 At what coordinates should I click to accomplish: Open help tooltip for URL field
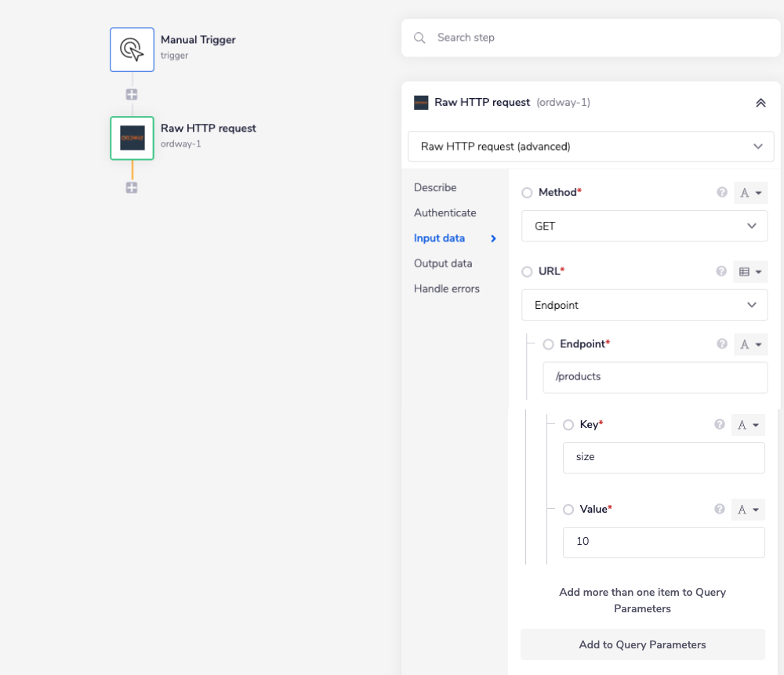[x=721, y=271]
